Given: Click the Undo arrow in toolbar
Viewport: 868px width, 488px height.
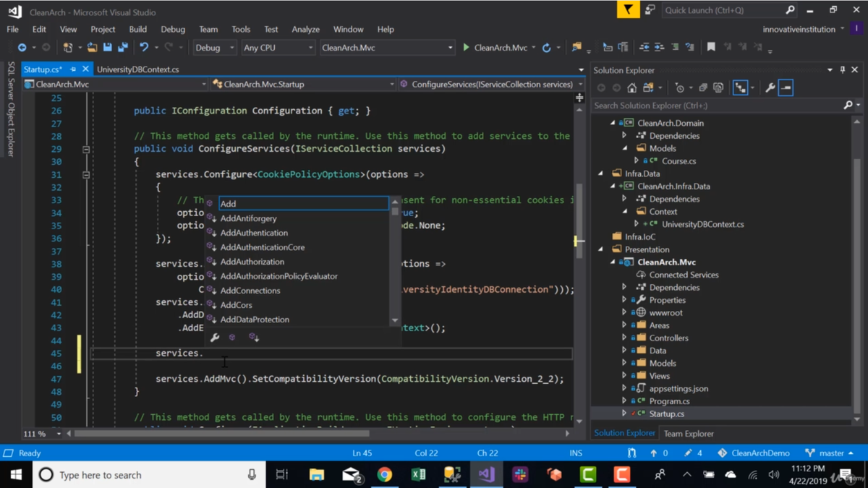Looking at the screenshot, I should [144, 48].
